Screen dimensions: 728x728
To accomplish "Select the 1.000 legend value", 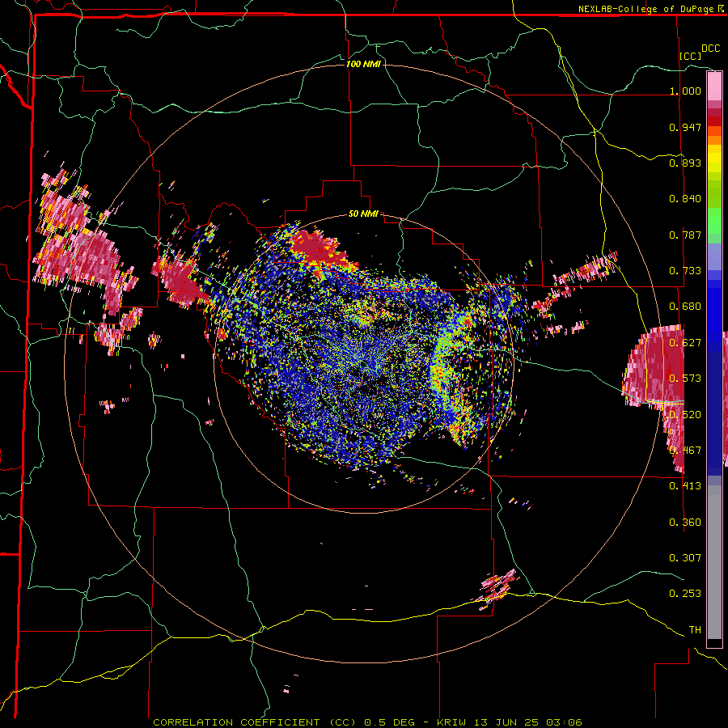I will 685,91.
